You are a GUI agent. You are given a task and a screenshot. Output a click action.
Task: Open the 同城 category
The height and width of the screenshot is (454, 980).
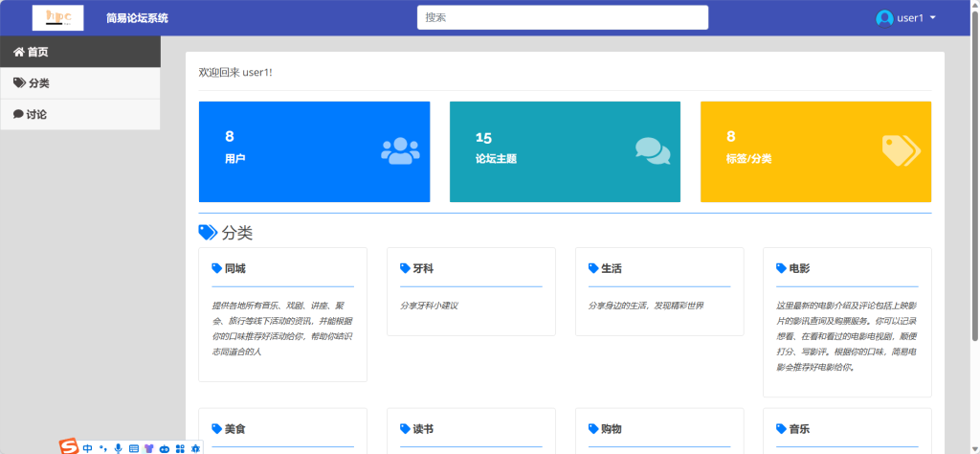[235, 269]
